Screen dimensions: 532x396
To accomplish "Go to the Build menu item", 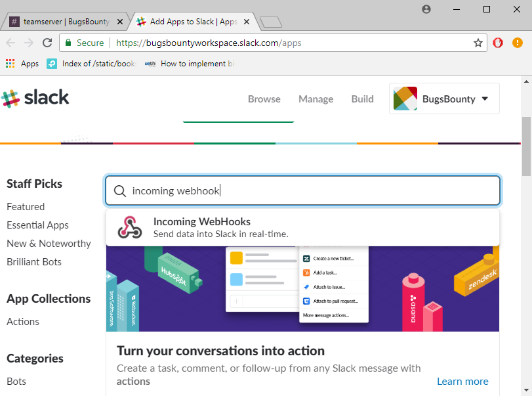I will click(362, 99).
